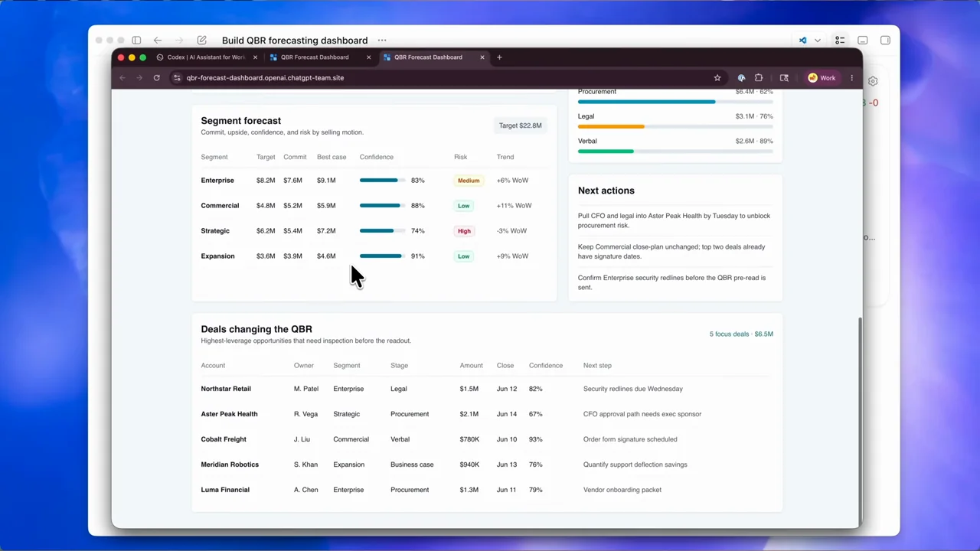
Task: Click the Medium risk badge for Enterprise
Action: 469,181
